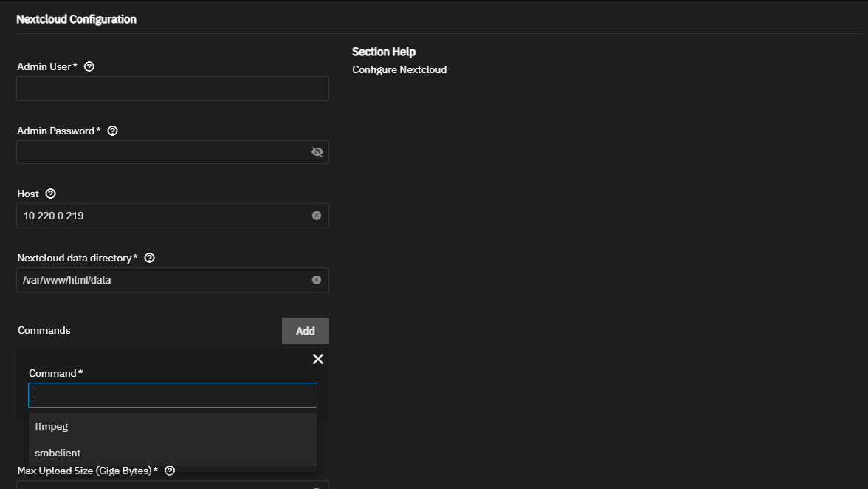Screen dimensions: 868x489
Task: Toggle Admin Password visibility
Action: click(317, 152)
